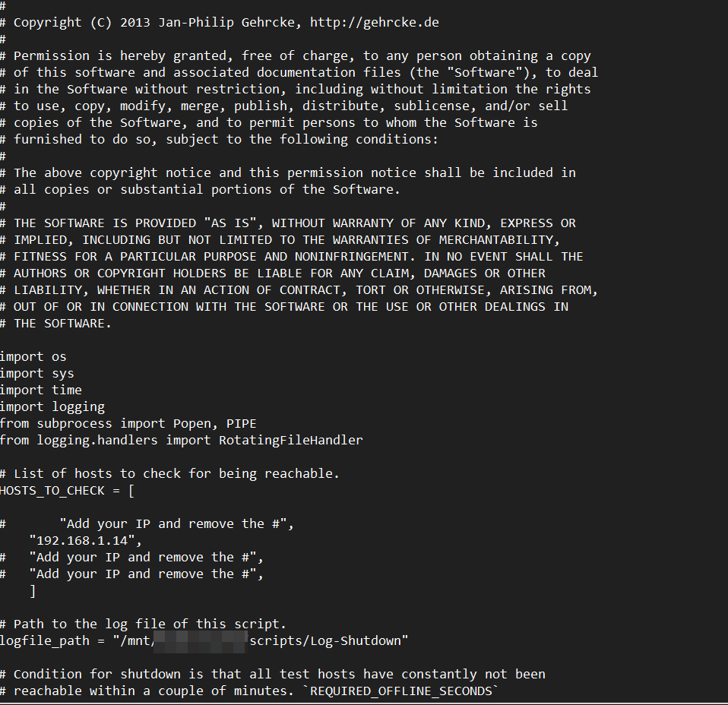This screenshot has height=705, width=728.
Task: Click the "import sys" line
Action: click(36, 373)
